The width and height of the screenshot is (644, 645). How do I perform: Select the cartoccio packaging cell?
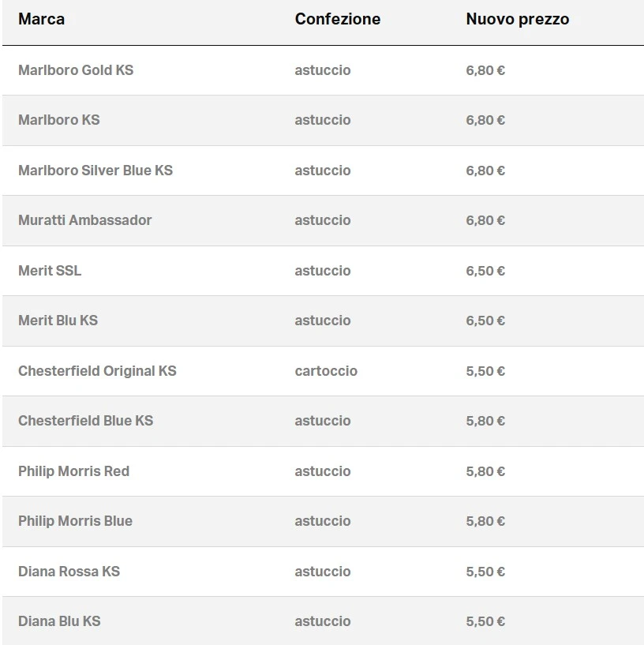click(326, 371)
